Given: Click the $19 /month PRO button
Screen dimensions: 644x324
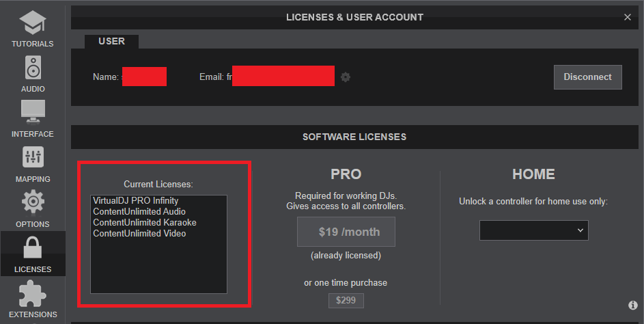Looking at the screenshot, I should pos(346,232).
